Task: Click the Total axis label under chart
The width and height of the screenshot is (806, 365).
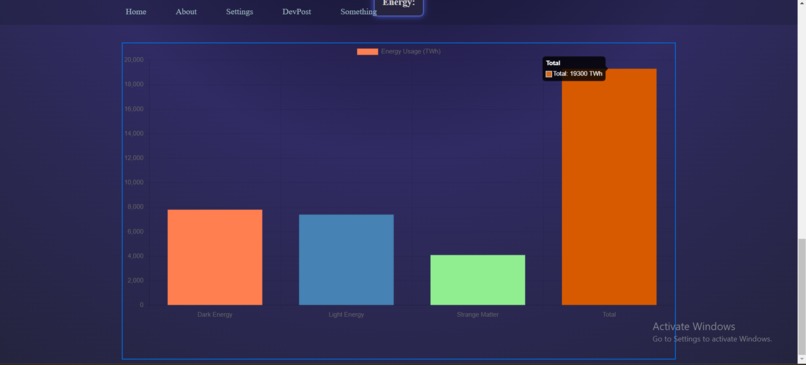Action: pos(609,315)
